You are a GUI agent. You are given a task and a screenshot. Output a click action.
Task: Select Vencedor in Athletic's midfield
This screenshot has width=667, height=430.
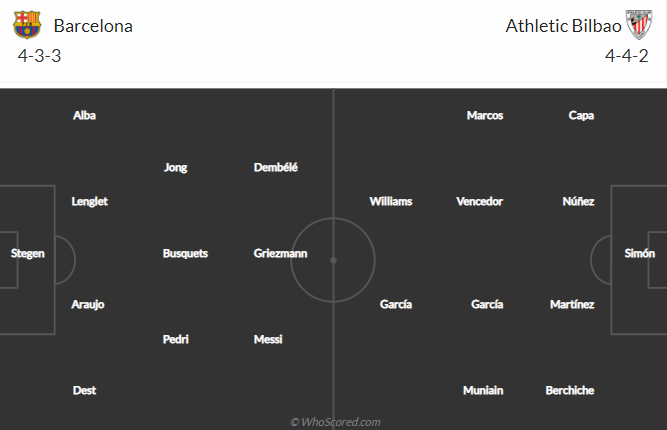[x=480, y=202]
